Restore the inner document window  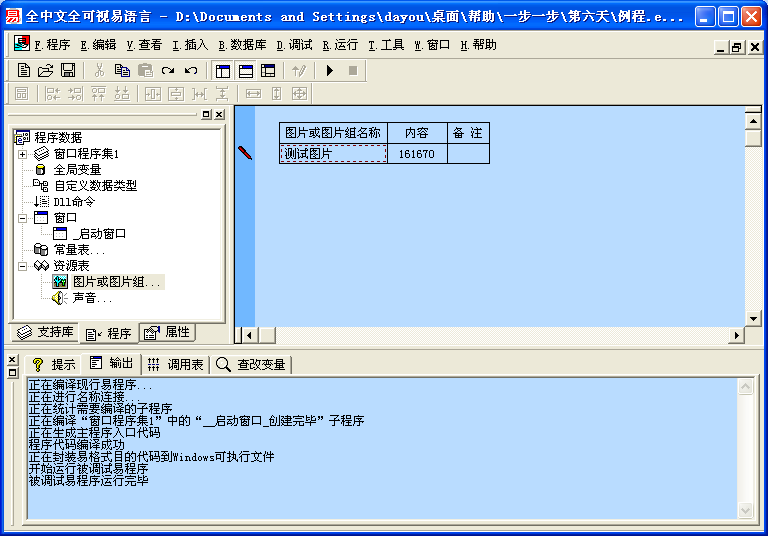pos(736,48)
